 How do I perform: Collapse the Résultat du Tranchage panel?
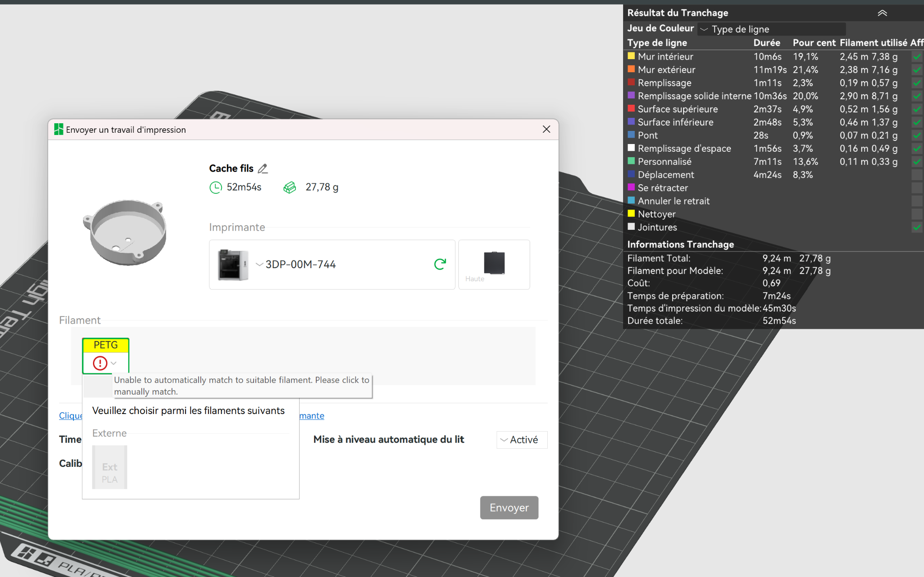pos(882,13)
